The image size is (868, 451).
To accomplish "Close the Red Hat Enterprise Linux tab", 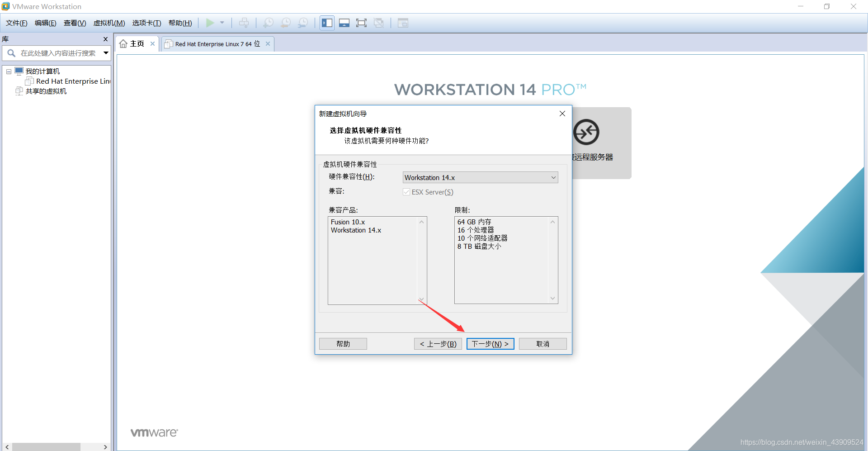I will tap(268, 44).
